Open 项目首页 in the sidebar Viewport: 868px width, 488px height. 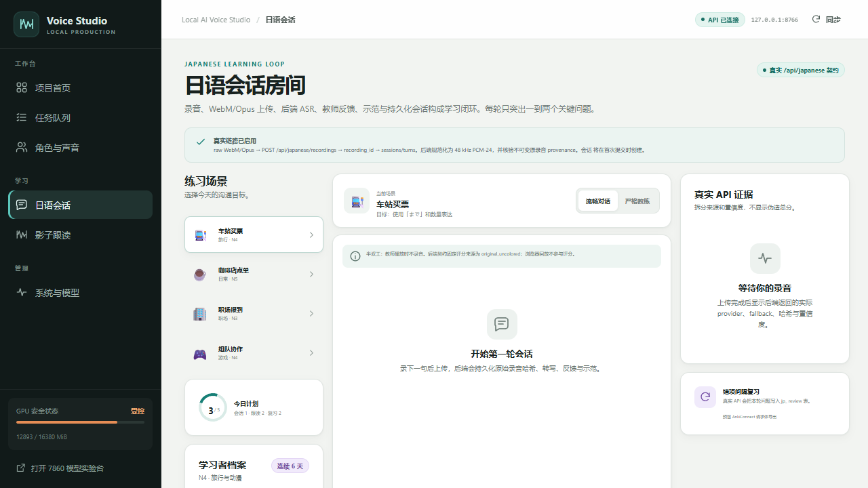point(80,87)
